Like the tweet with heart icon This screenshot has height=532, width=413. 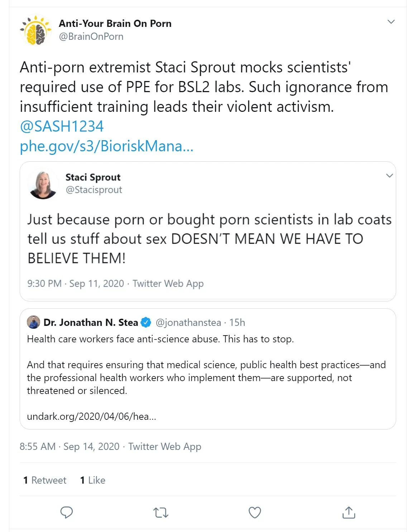point(255,513)
